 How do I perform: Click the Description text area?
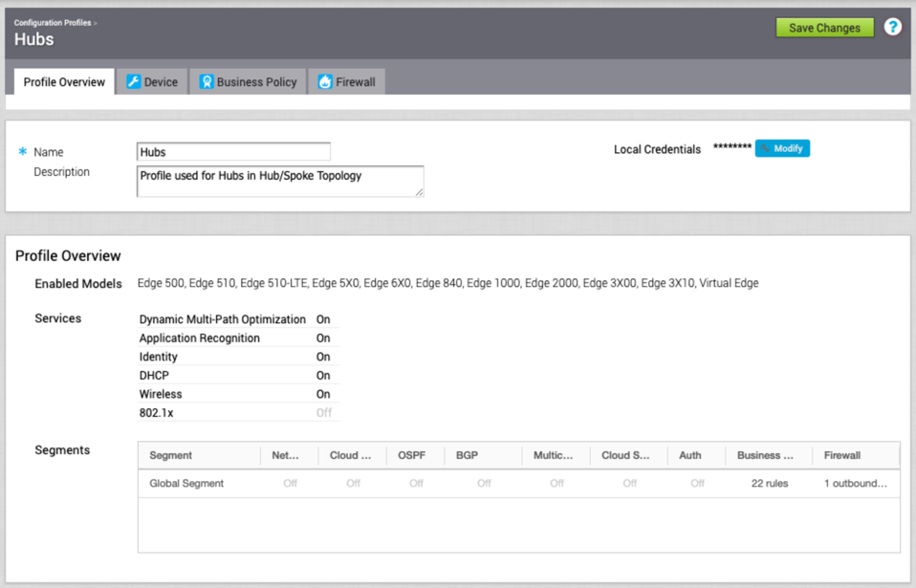[x=279, y=181]
